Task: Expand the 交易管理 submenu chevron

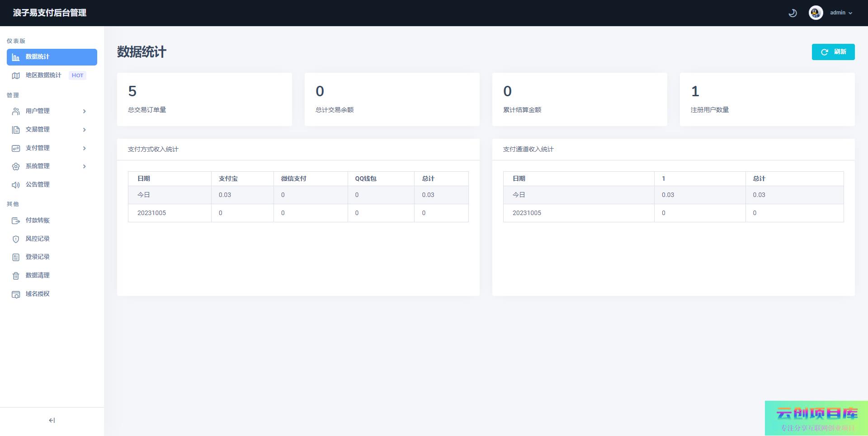Action: (x=84, y=130)
